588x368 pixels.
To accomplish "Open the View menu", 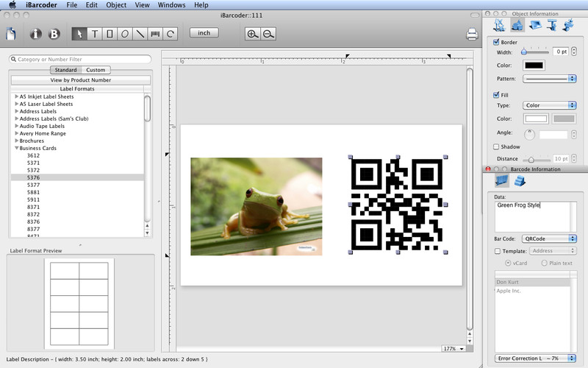I will point(142,5).
